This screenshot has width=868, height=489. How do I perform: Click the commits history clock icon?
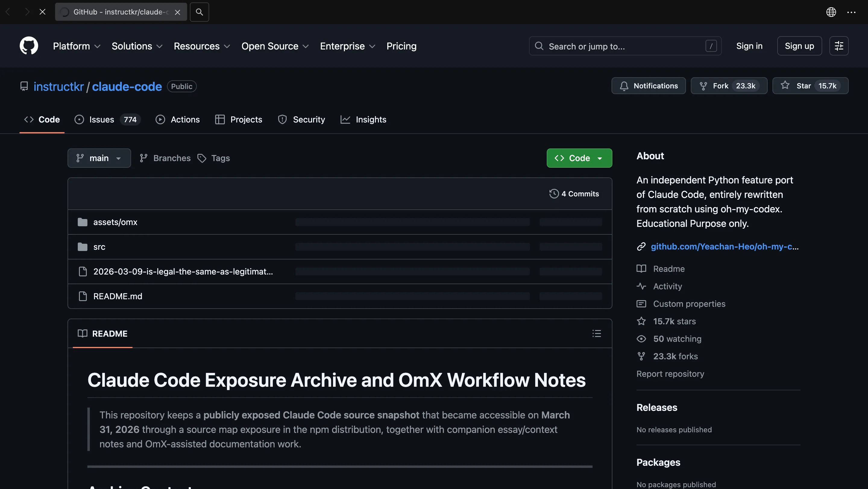tap(554, 194)
